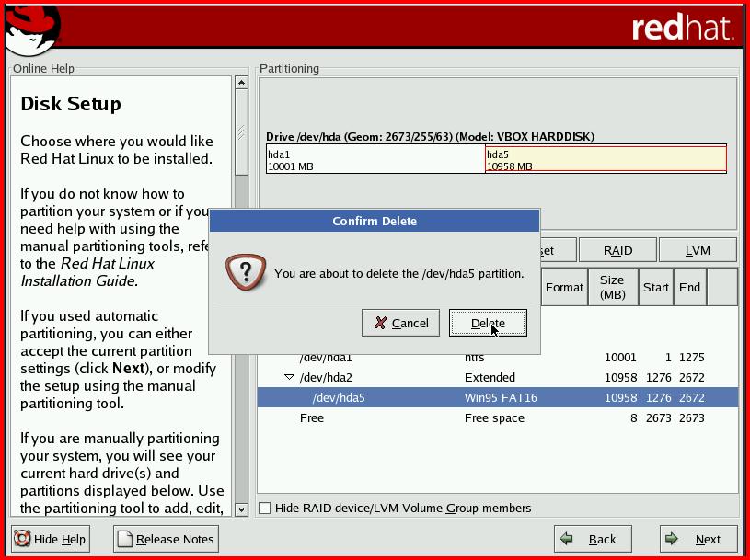Image resolution: width=750 pixels, height=560 pixels.
Task: Click the Extended type text
Action: click(x=490, y=378)
